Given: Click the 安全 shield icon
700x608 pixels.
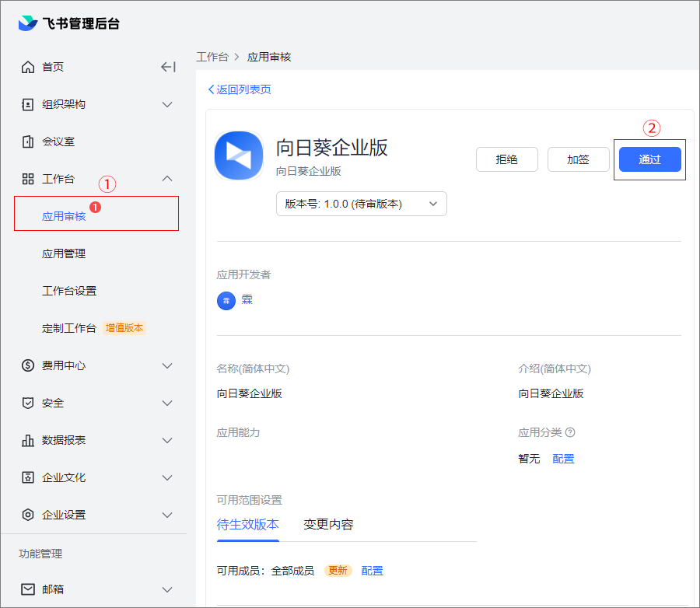Looking at the screenshot, I should tap(28, 403).
